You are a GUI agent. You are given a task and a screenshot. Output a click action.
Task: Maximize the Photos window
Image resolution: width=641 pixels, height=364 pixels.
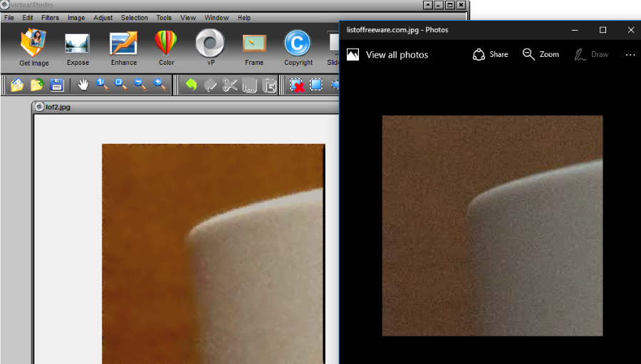pos(603,30)
